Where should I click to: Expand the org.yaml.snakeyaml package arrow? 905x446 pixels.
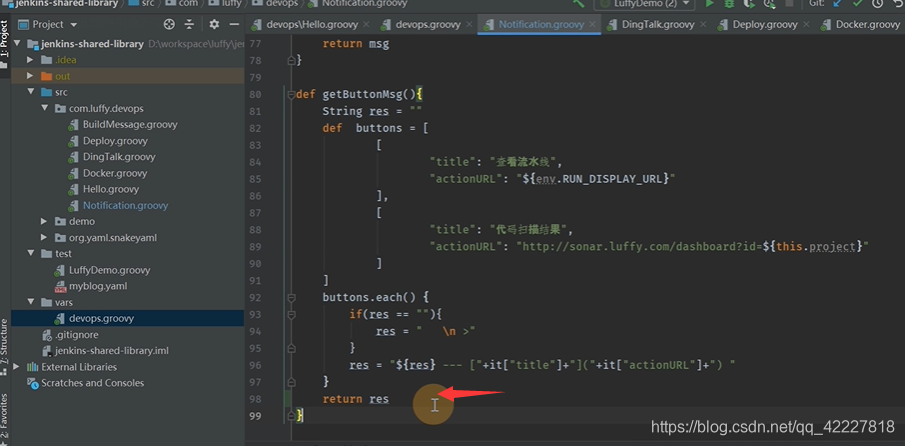tap(44, 238)
